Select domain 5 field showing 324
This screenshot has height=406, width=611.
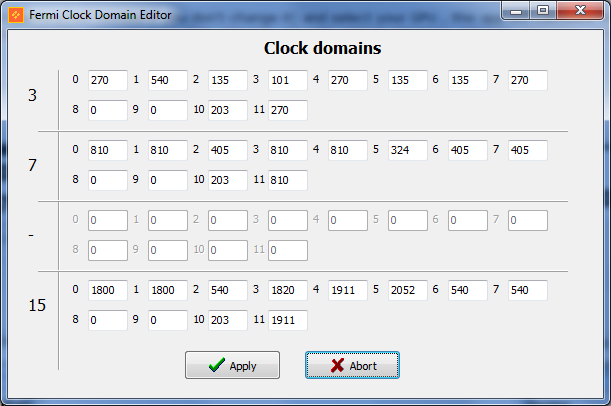click(408, 150)
